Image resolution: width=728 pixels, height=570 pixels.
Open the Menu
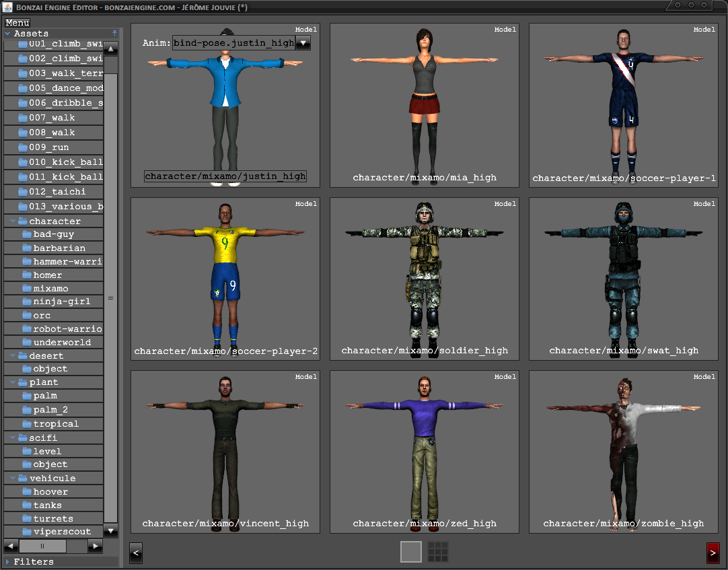point(17,23)
